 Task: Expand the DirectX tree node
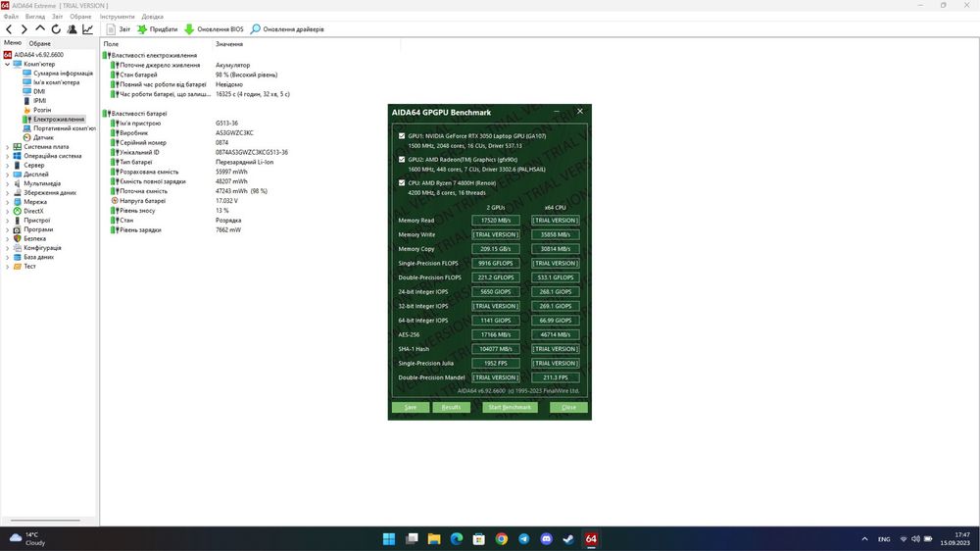(7, 212)
